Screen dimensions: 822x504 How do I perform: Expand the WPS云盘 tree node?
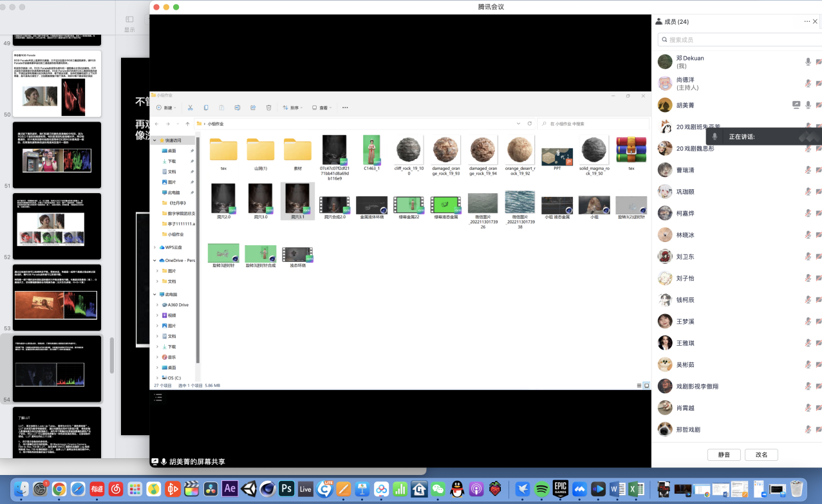(x=155, y=247)
